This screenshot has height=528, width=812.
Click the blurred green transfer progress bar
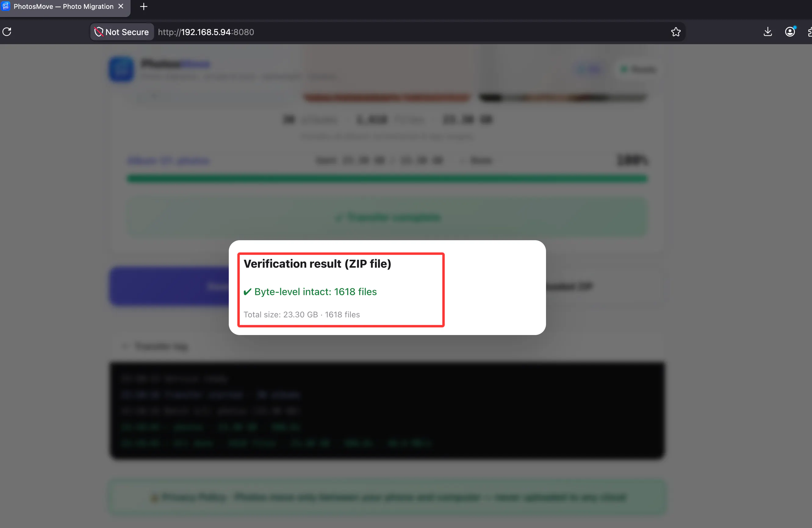[x=387, y=179]
